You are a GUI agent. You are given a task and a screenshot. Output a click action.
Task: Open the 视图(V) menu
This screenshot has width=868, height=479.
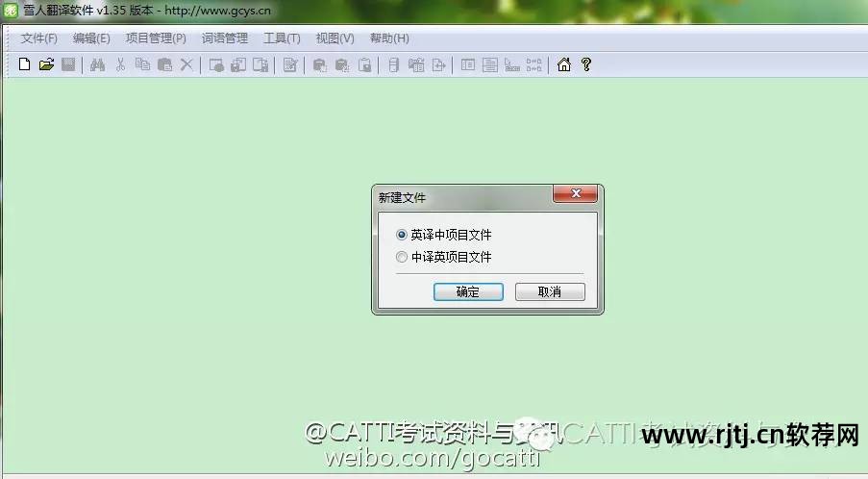335,38
